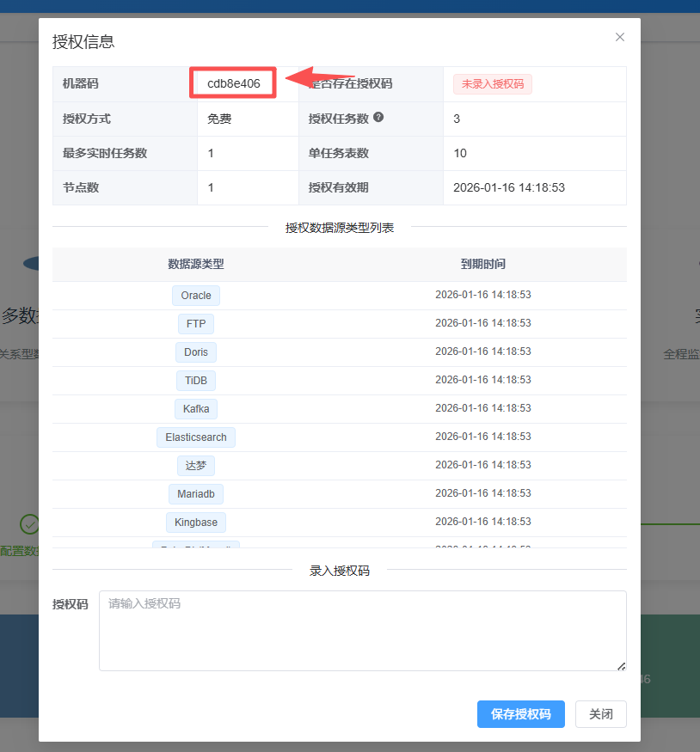The width and height of the screenshot is (700, 752).
Task: Click the Kingbase data source tag
Action: [196, 523]
